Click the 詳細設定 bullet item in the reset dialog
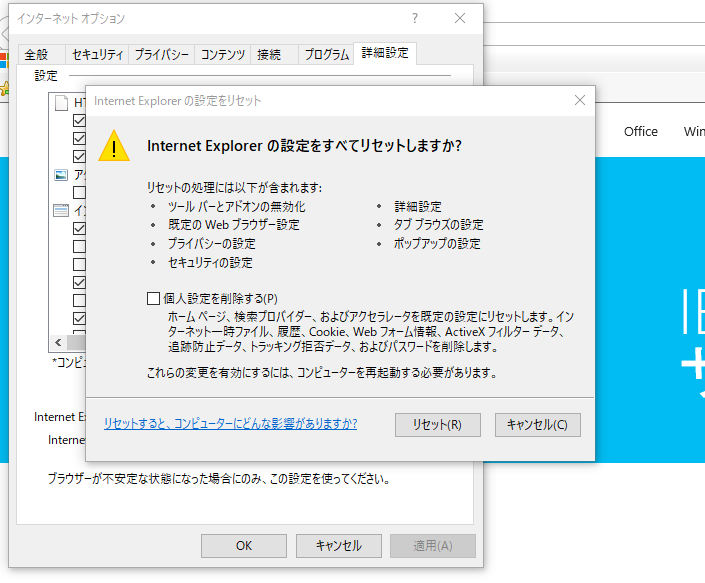 418,207
